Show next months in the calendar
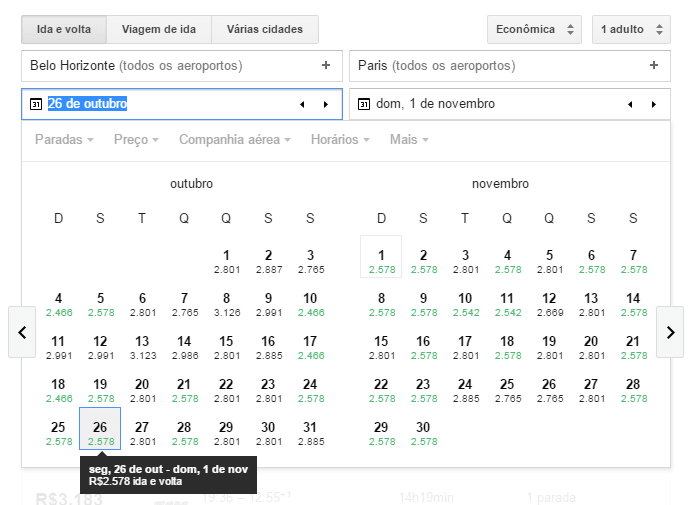Image resolution: width=693 pixels, height=505 pixels. (670, 332)
